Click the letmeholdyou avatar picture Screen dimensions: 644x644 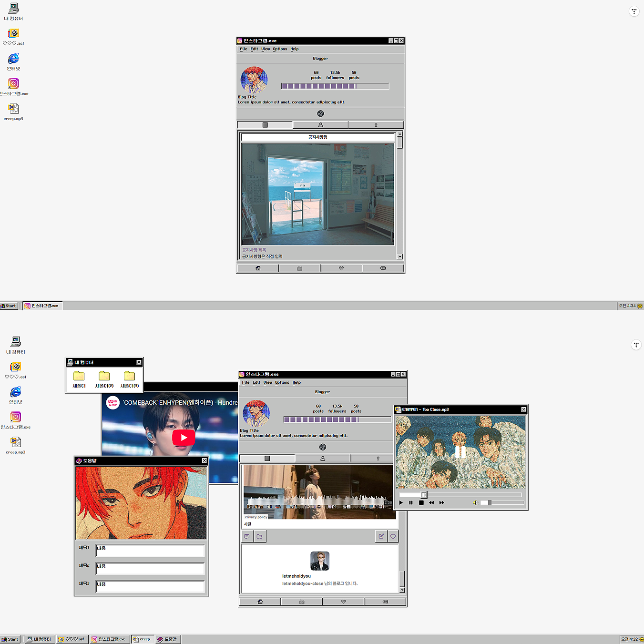[x=320, y=561]
